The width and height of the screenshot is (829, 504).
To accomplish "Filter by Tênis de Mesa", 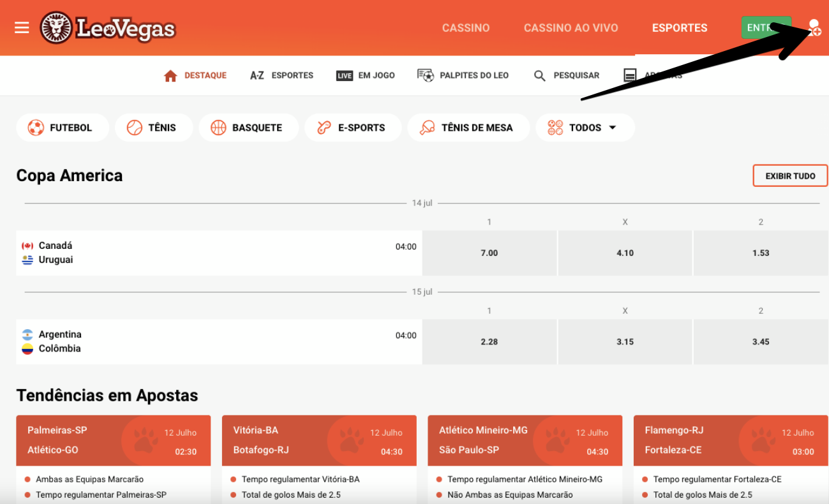I will coord(468,128).
